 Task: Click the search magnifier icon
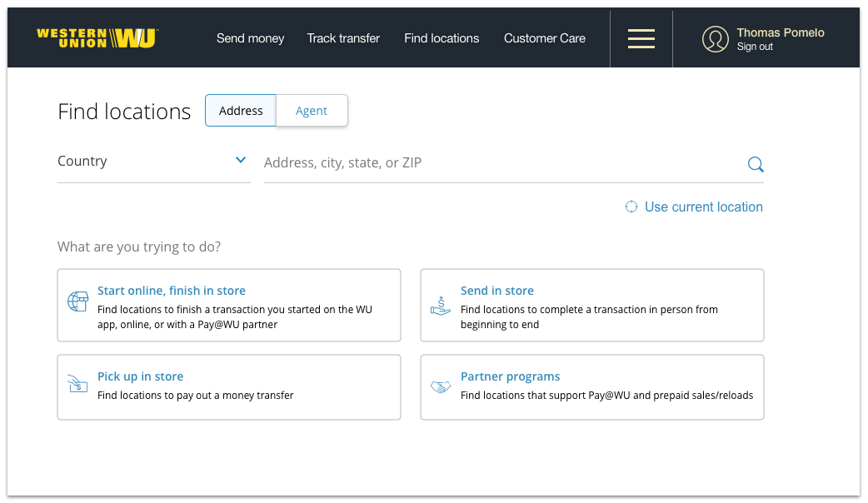pos(756,164)
